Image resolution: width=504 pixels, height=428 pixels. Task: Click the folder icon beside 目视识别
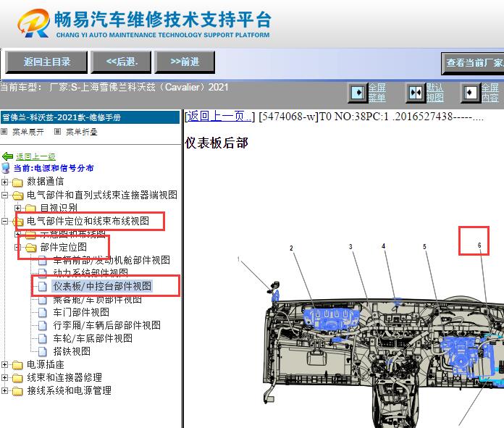coord(30,209)
